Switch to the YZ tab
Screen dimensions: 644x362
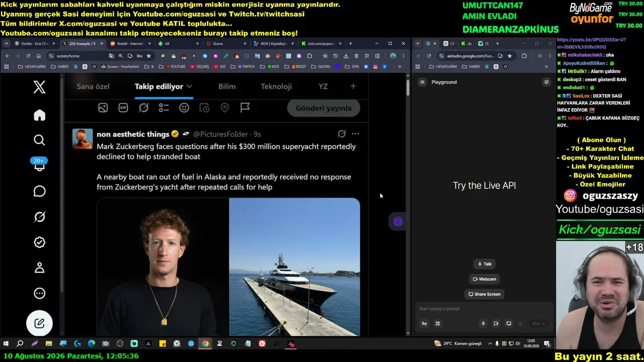(323, 86)
